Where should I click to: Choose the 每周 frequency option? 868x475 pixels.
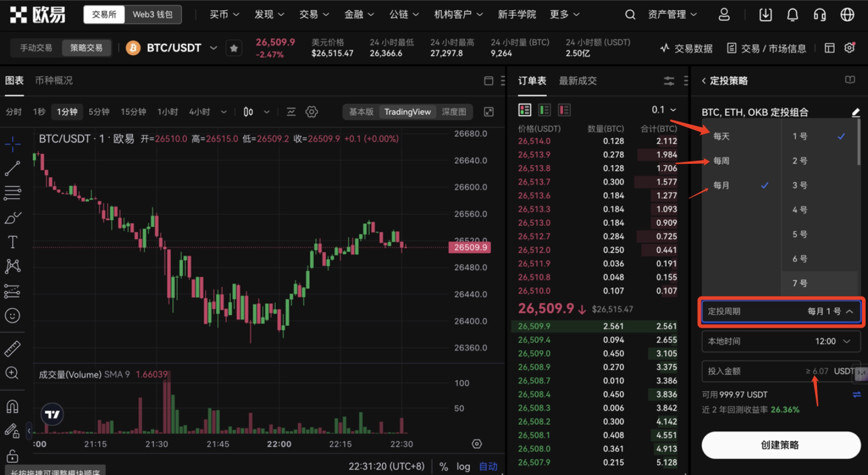coord(721,161)
